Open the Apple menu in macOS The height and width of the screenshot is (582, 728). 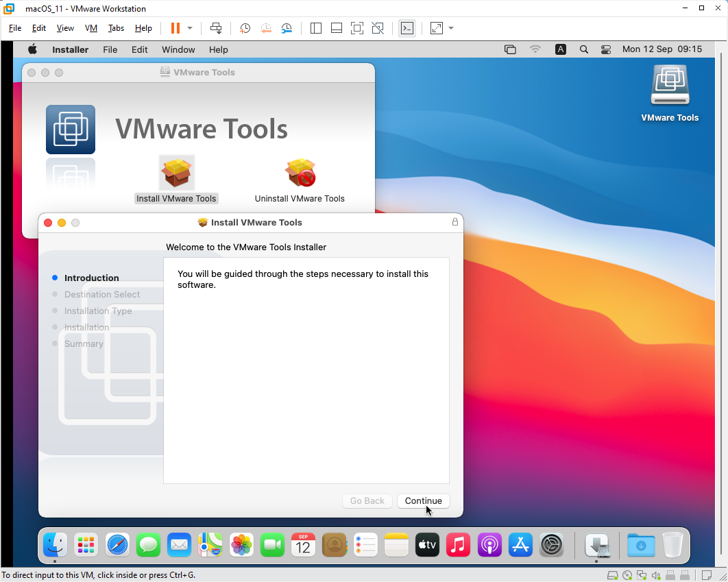[32, 49]
